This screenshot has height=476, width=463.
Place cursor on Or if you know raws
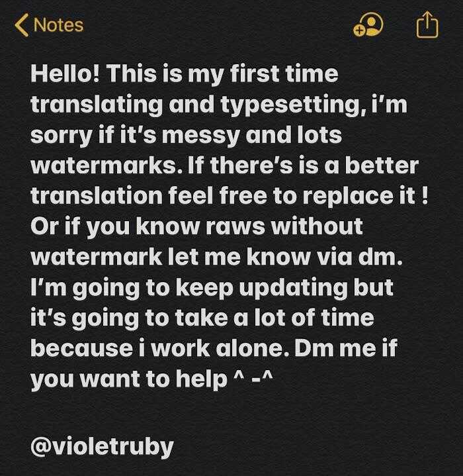[x=147, y=226]
